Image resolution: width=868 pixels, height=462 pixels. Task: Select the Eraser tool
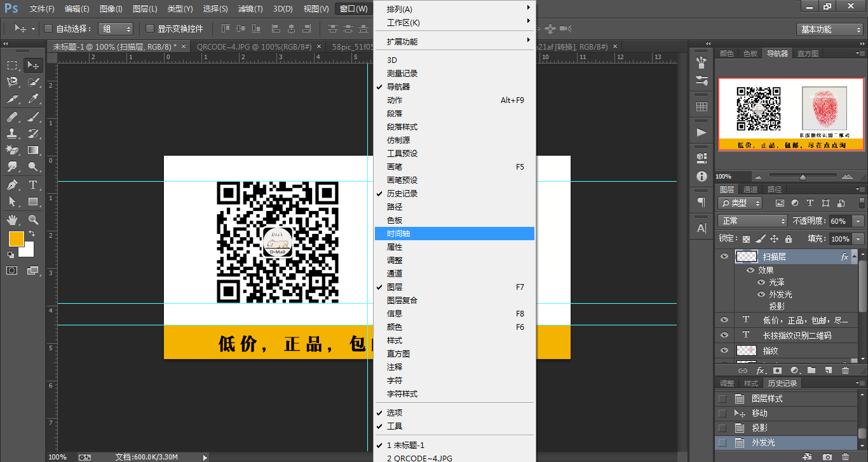click(12, 151)
